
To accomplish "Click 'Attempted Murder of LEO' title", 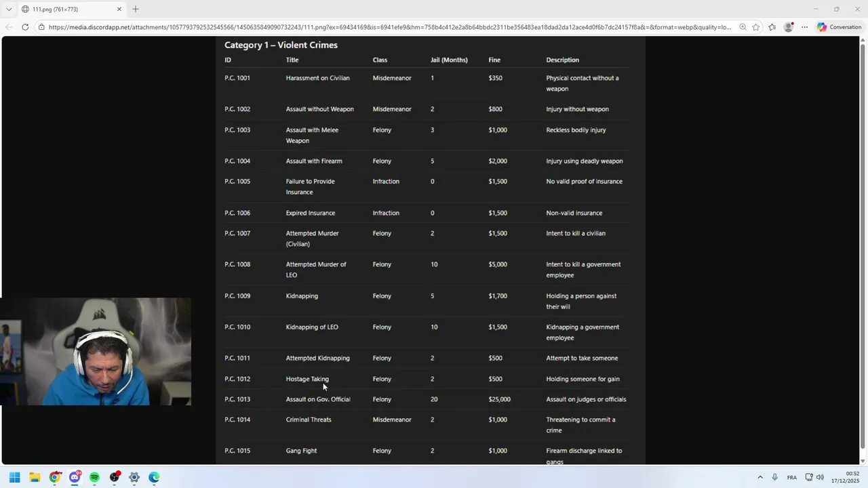I will tap(316, 270).
